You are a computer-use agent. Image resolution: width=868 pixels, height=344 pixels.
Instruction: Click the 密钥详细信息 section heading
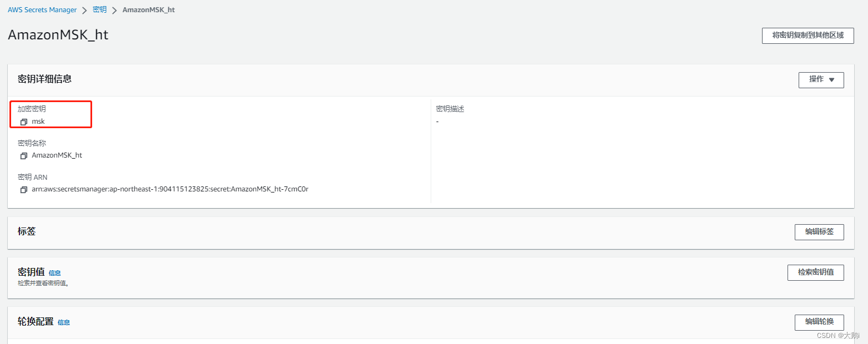pyautogui.click(x=44, y=79)
